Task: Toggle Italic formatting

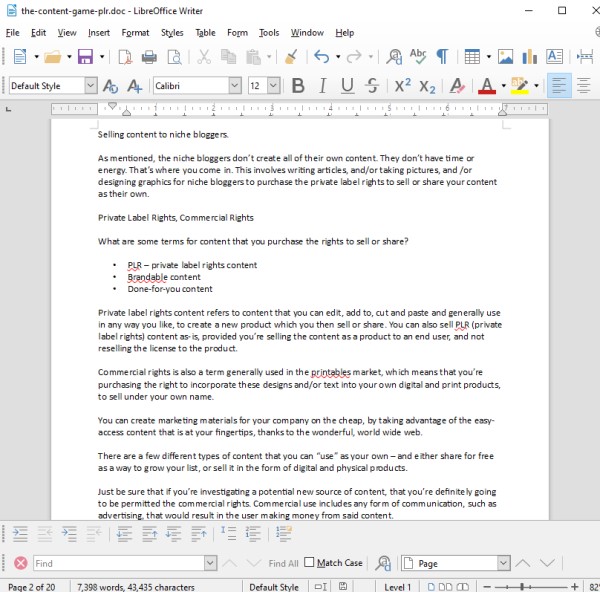Action: coord(323,86)
